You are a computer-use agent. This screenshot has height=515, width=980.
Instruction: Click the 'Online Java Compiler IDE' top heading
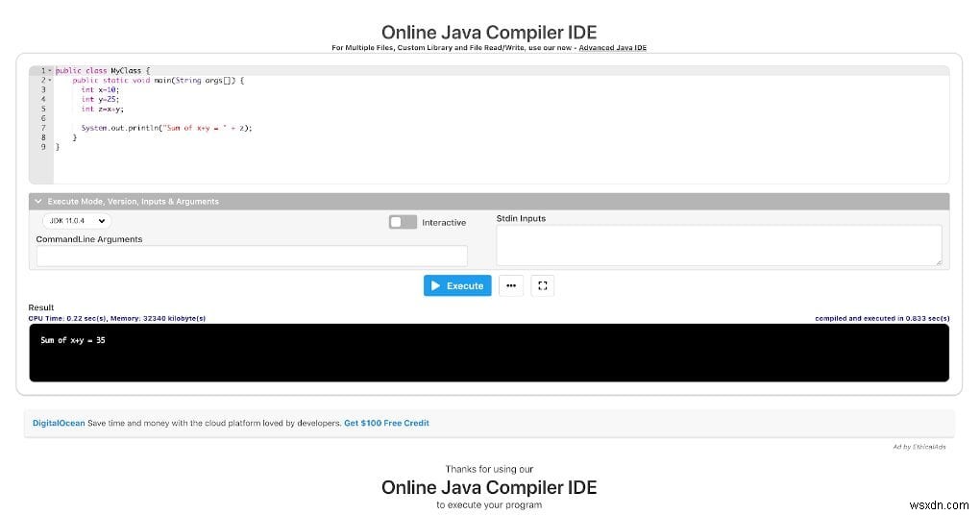click(x=489, y=33)
